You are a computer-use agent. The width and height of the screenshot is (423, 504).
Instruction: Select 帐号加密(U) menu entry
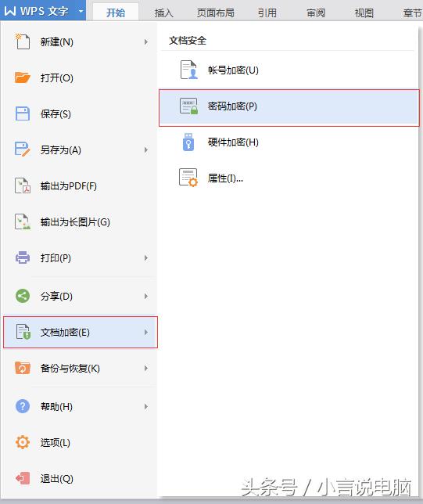(x=289, y=70)
